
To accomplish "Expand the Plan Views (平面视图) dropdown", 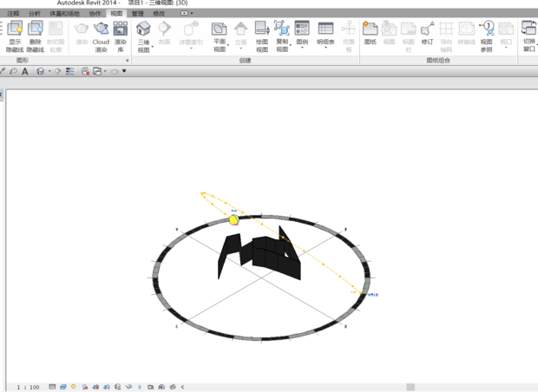I will [x=220, y=47].
